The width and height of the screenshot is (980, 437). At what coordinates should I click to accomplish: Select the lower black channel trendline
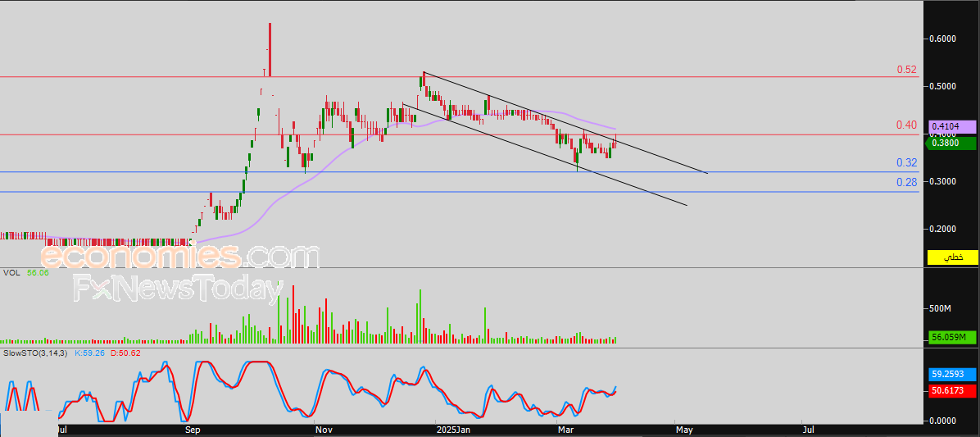click(545, 154)
